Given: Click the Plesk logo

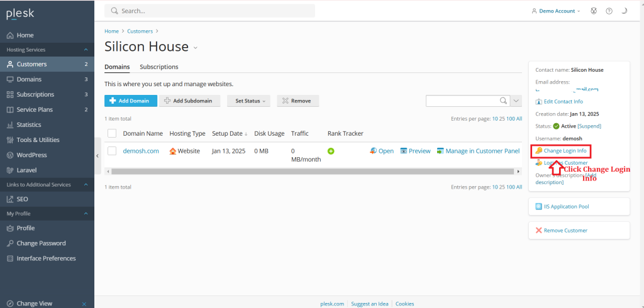Looking at the screenshot, I should click(20, 14).
